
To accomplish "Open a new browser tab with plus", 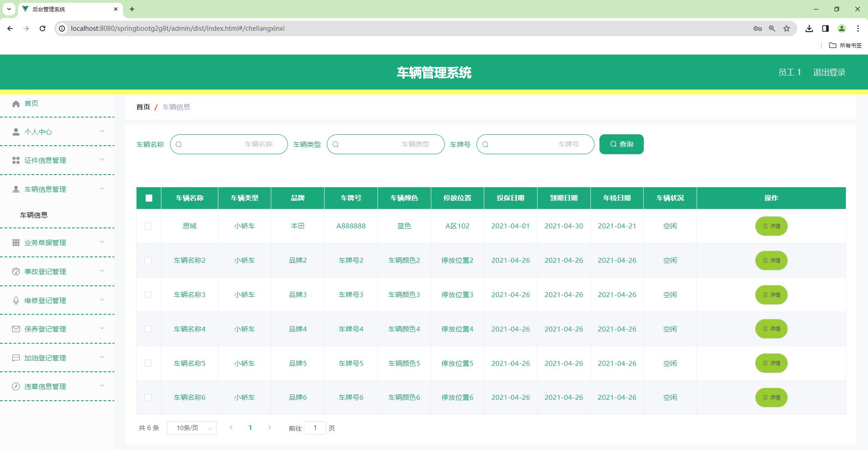I will pos(132,9).
